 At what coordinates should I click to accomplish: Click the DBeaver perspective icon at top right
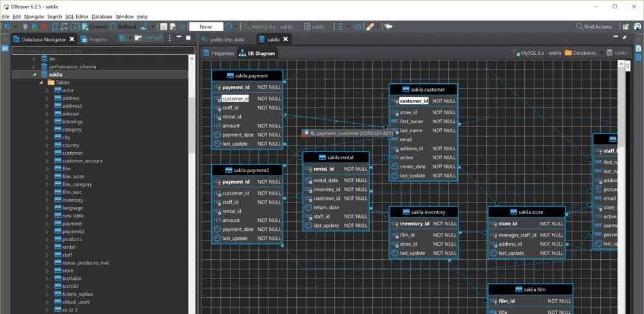click(x=637, y=26)
